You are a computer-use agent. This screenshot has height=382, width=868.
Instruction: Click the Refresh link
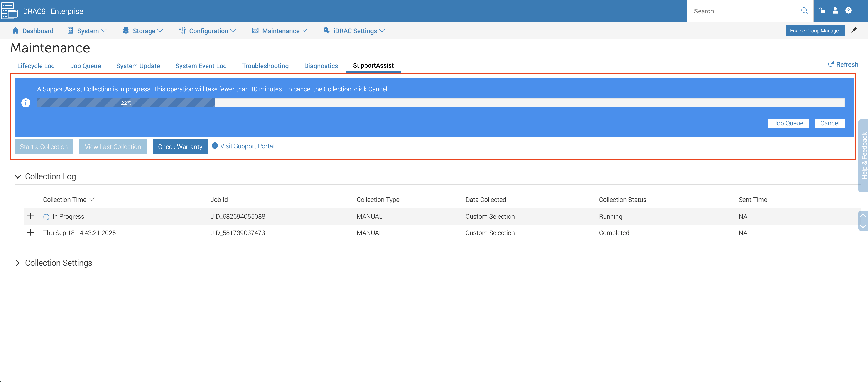[843, 64]
